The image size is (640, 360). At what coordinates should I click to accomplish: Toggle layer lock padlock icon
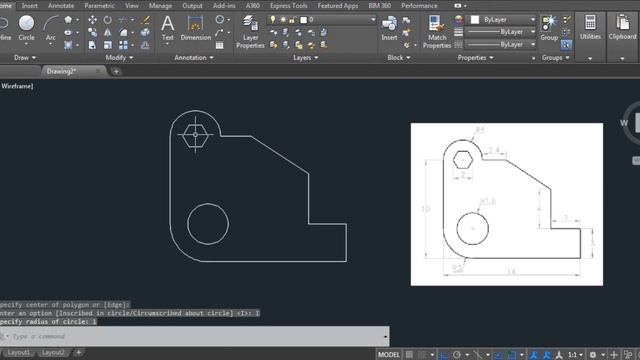pyautogui.click(x=292, y=19)
